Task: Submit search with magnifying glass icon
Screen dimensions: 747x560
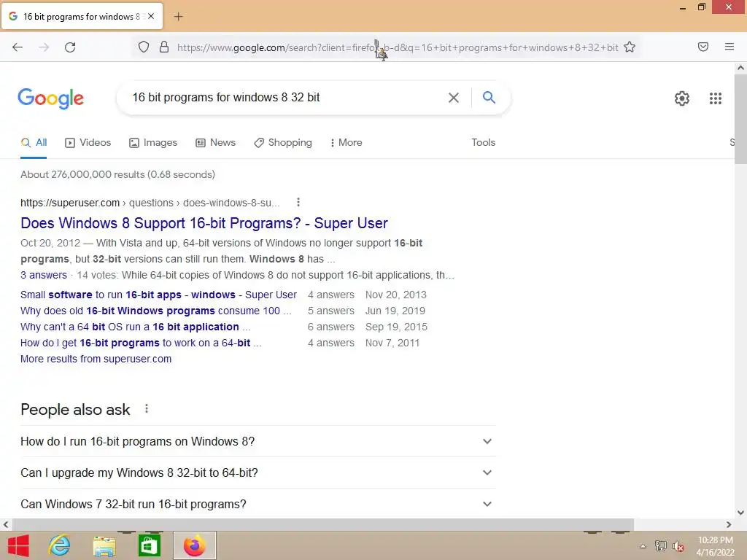Action: 489,97
